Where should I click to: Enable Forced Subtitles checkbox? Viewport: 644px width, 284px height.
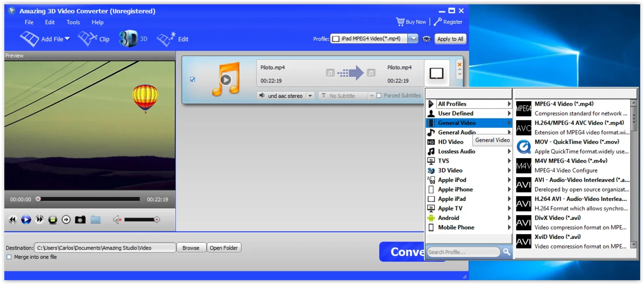coord(379,95)
